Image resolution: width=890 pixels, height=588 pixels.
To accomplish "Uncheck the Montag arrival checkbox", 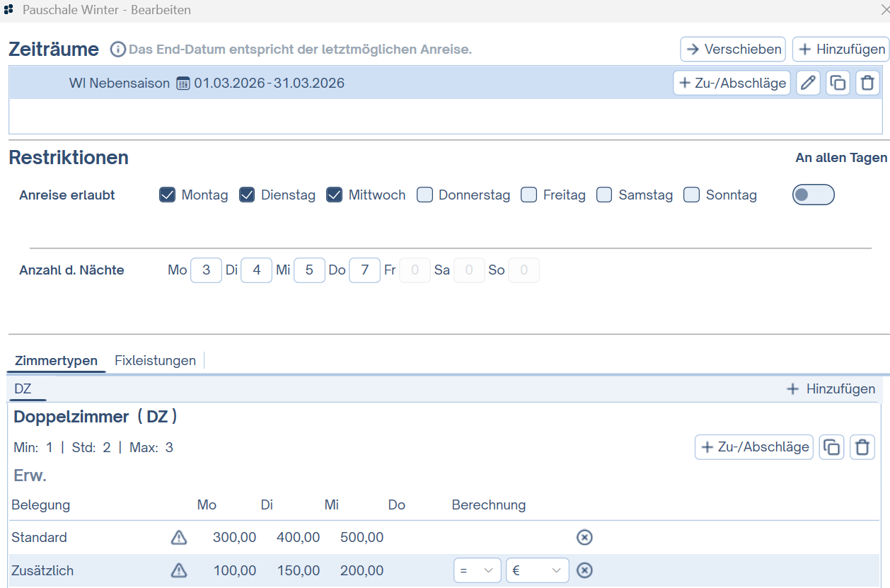I will coord(168,195).
